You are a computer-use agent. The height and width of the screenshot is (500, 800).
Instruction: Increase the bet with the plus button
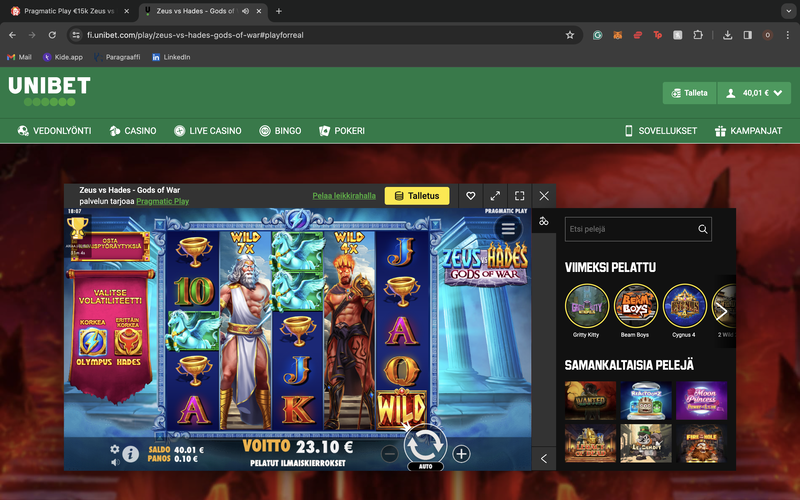[461, 454]
